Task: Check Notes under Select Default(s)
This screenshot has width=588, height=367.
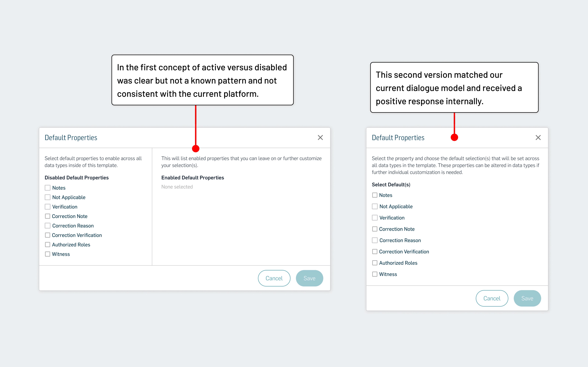Action: coord(375,195)
